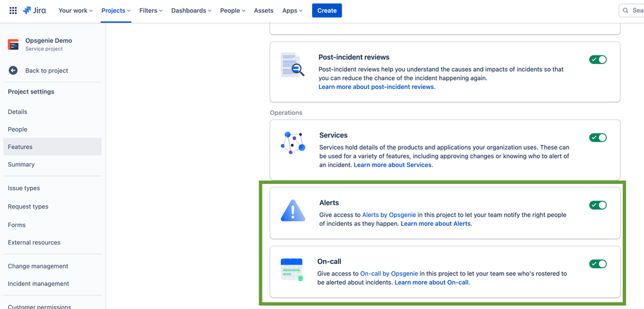Toggle off Post-incident reviews

(x=598, y=59)
